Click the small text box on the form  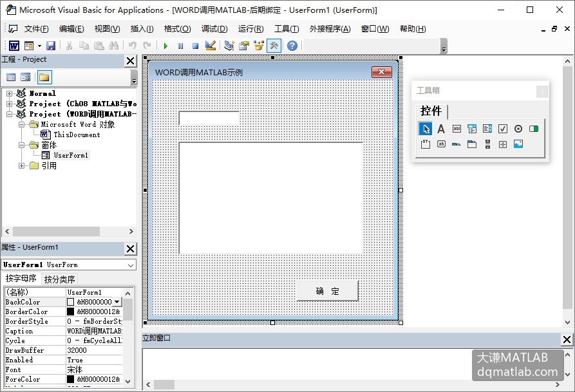point(209,118)
